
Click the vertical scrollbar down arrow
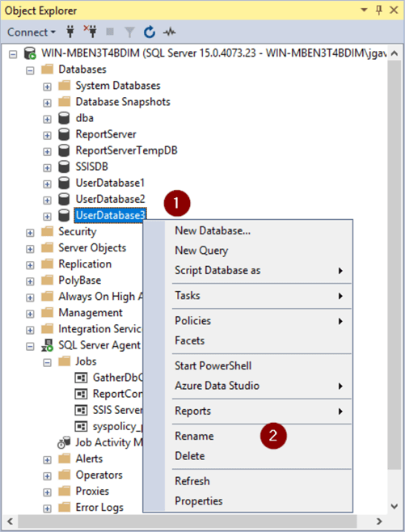394,507
